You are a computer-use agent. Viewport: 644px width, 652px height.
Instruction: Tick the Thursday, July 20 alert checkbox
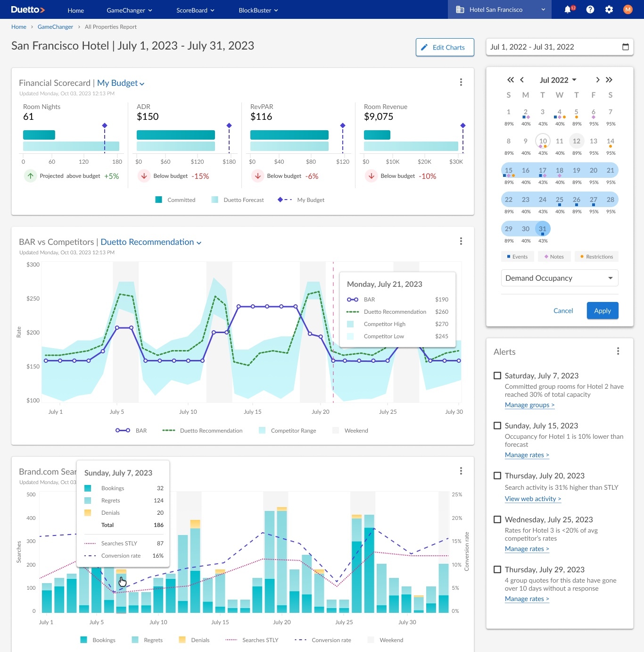[x=497, y=476]
